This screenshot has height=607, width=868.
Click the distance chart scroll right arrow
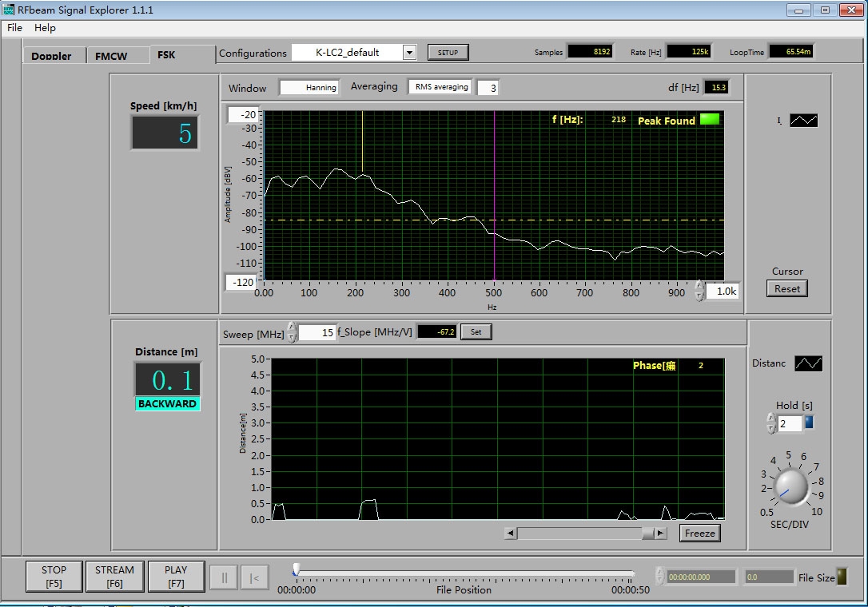660,533
